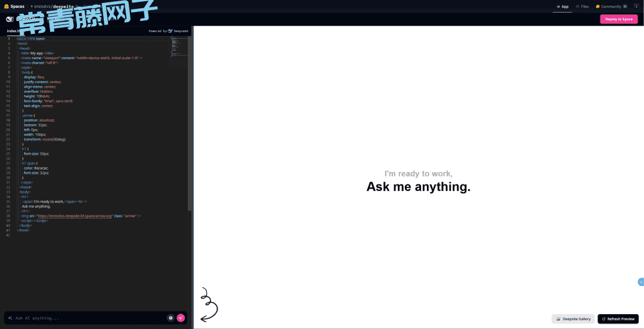
Task: Click in the Ask AI anything input
Action: pyautogui.click(x=88, y=318)
